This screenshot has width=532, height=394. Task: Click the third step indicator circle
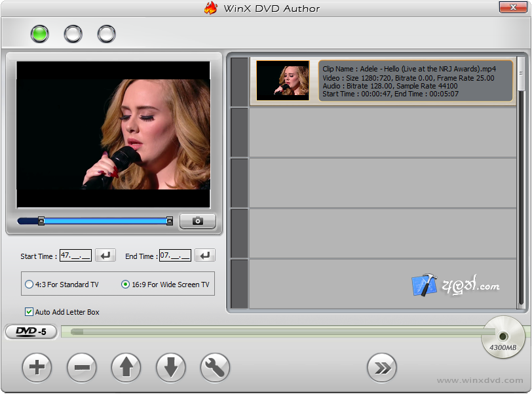point(107,34)
